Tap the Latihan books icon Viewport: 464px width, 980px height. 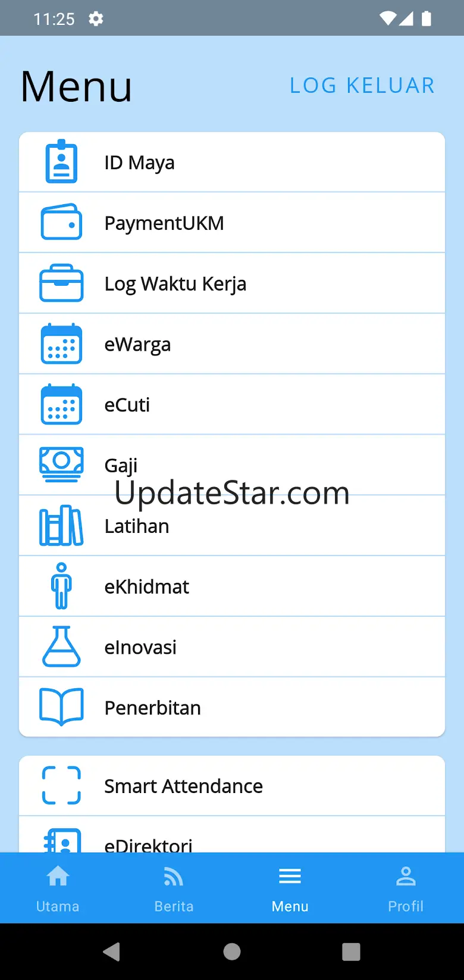pos(61,526)
